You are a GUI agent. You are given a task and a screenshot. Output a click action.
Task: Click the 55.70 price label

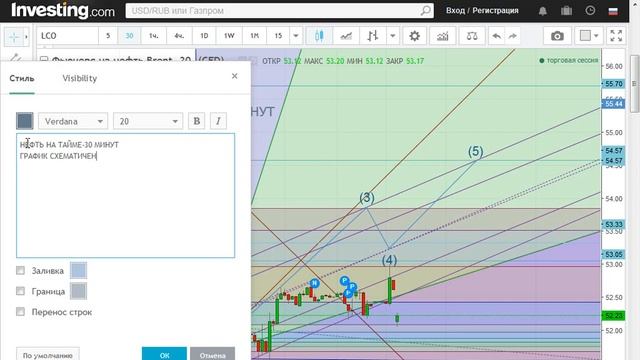click(x=613, y=84)
